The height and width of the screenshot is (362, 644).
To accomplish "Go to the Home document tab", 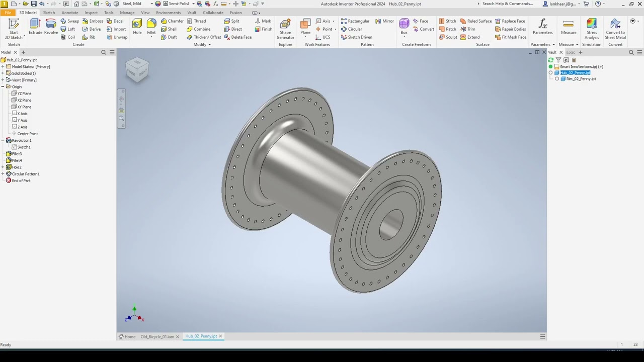I will pyautogui.click(x=127, y=337).
